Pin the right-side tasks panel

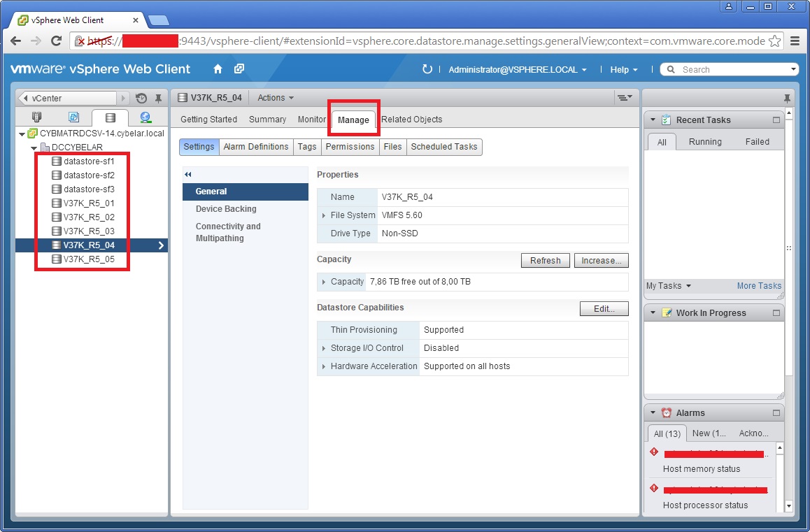[787, 98]
